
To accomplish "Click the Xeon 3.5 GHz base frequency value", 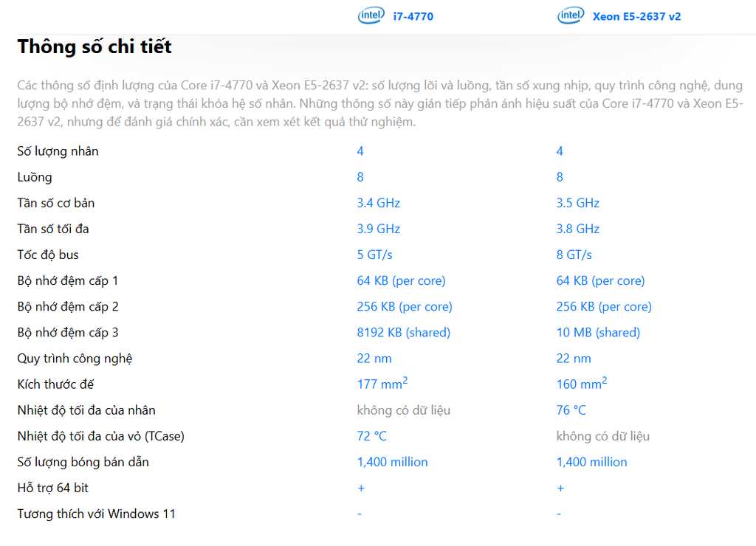I will pyautogui.click(x=577, y=203).
